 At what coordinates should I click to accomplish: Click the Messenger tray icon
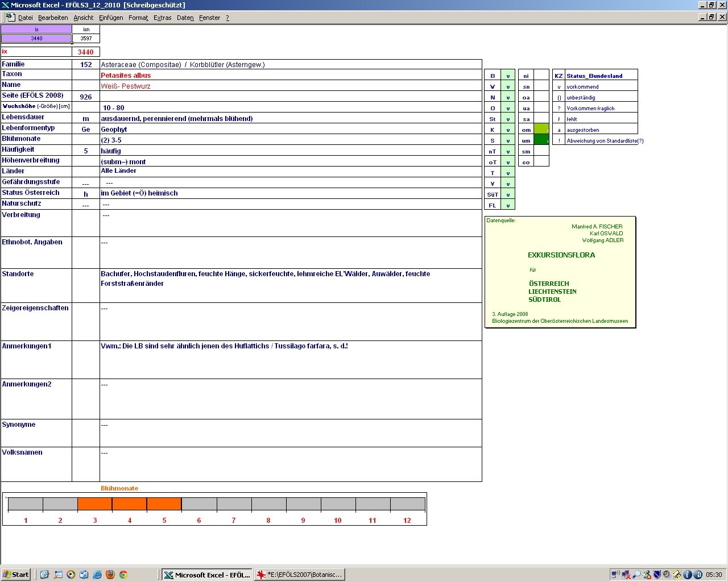pyautogui.click(x=647, y=575)
